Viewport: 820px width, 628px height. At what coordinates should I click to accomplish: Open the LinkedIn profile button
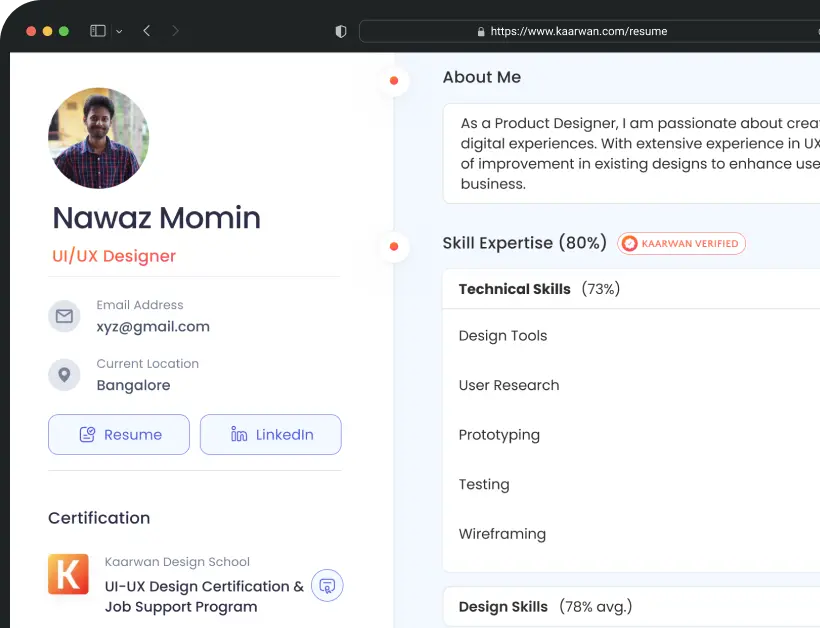coord(271,435)
